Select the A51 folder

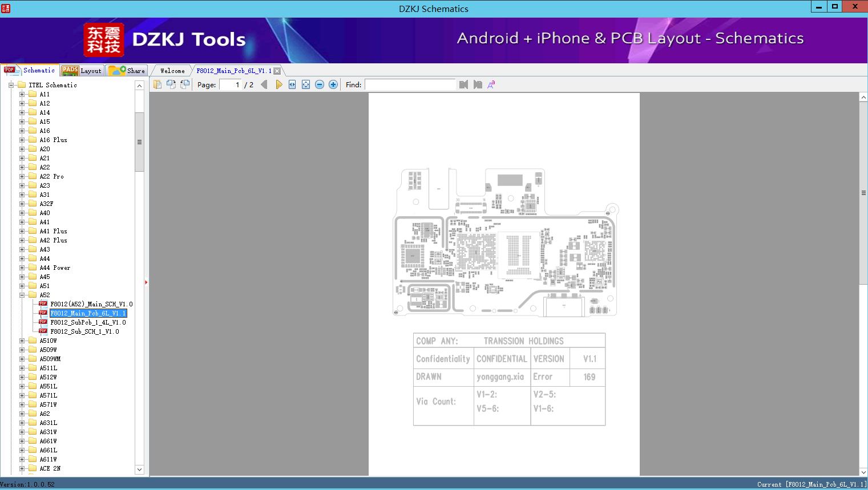45,286
